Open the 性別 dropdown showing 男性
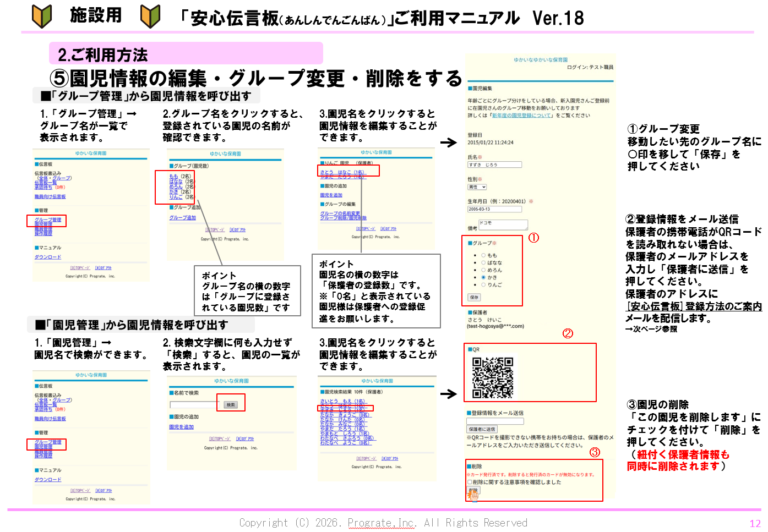Viewport: 768px width, 532px height. tap(477, 187)
